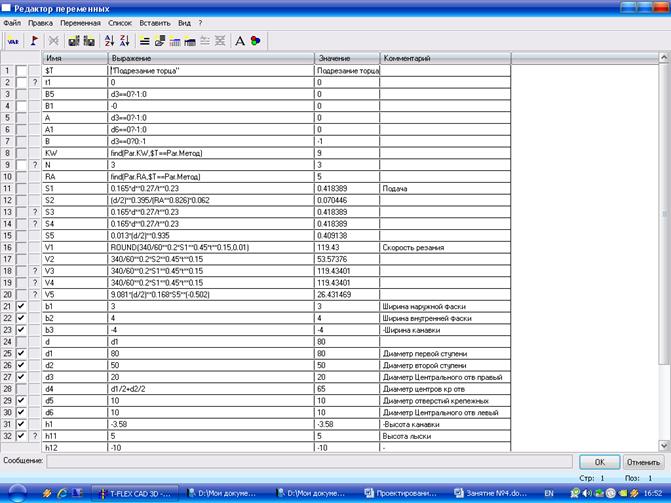Click the red flag mark icon
Image resolution: width=671 pixels, height=503 pixels.
[34, 41]
